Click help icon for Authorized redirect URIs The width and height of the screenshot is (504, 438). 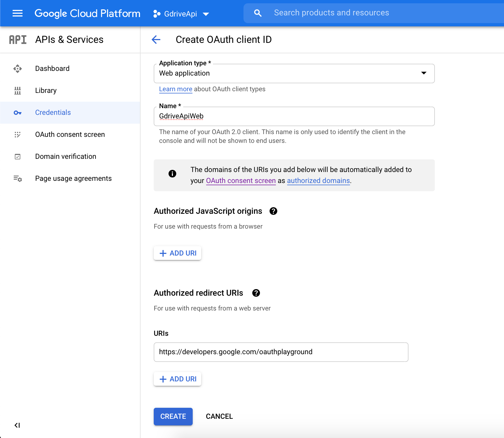256,293
